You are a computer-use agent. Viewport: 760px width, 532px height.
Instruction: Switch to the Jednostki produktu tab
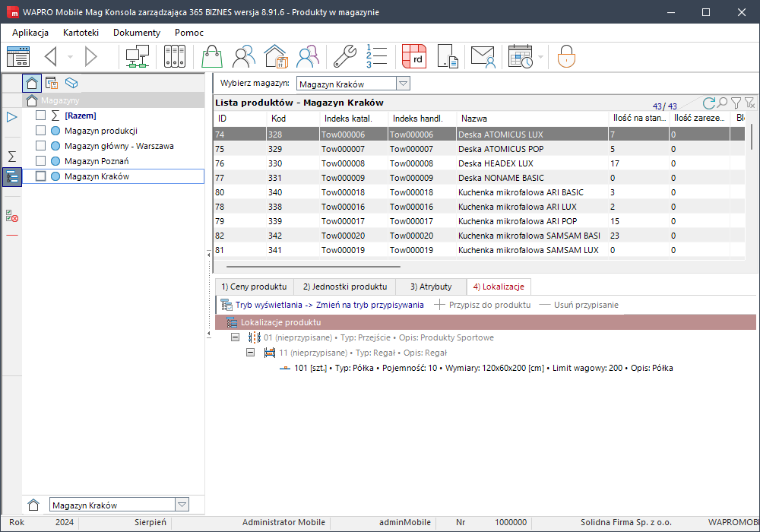click(x=345, y=287)
